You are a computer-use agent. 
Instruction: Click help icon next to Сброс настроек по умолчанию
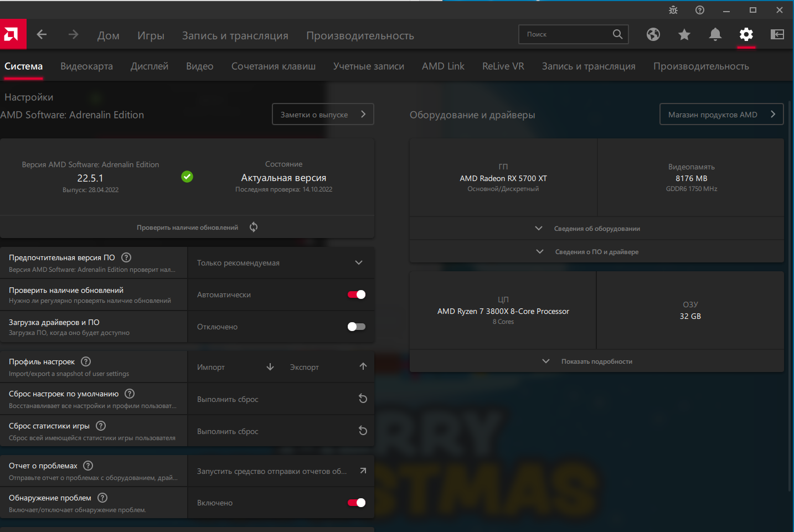pyautogui.click(x=130, y=394)
